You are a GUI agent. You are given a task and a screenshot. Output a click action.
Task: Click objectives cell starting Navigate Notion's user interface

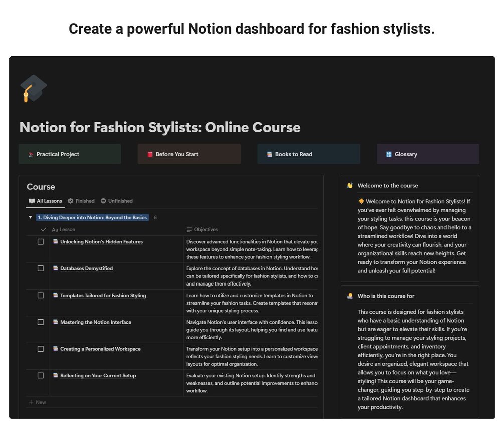(x=250, y=330)
